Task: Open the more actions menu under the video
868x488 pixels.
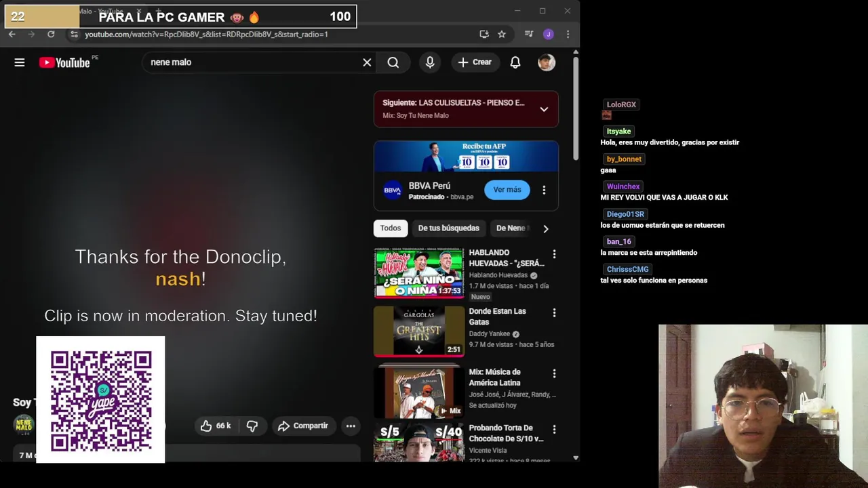Action: click(351, 426)
